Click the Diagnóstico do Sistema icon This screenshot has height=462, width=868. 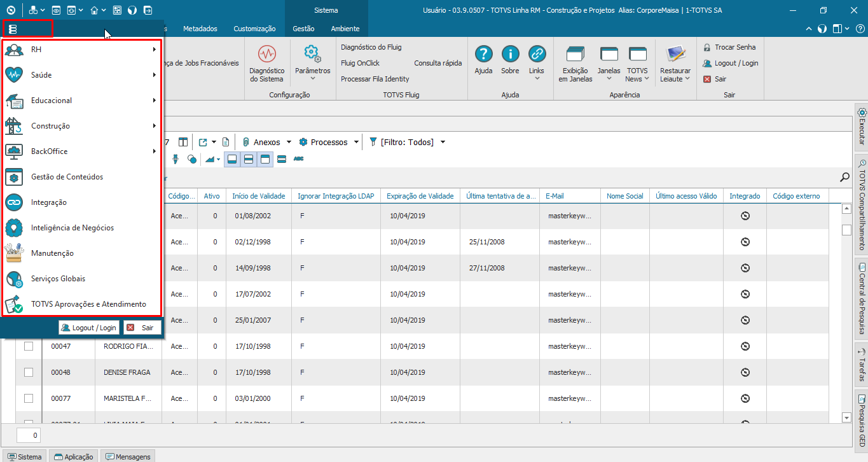(x=266, y=53)
